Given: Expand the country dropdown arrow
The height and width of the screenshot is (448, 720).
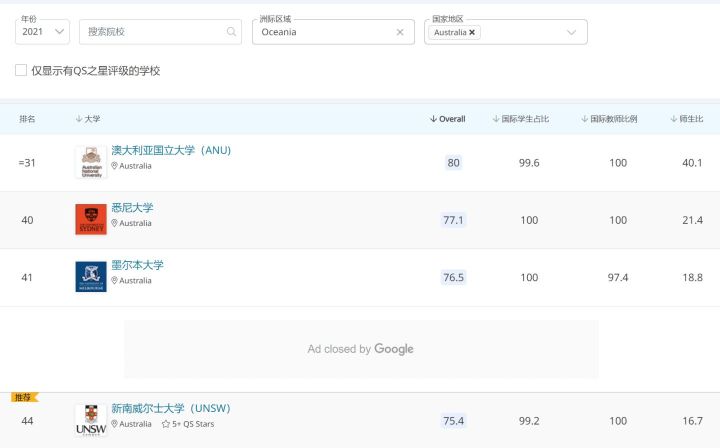Looking at the screenshot, I should click(x=571, y=32).
